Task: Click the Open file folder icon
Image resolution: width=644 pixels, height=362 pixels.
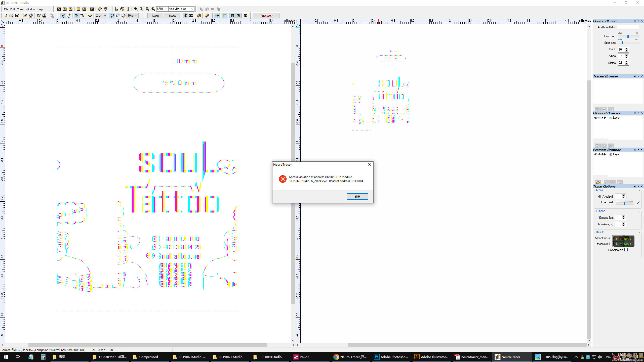Action: coord(11,16)
